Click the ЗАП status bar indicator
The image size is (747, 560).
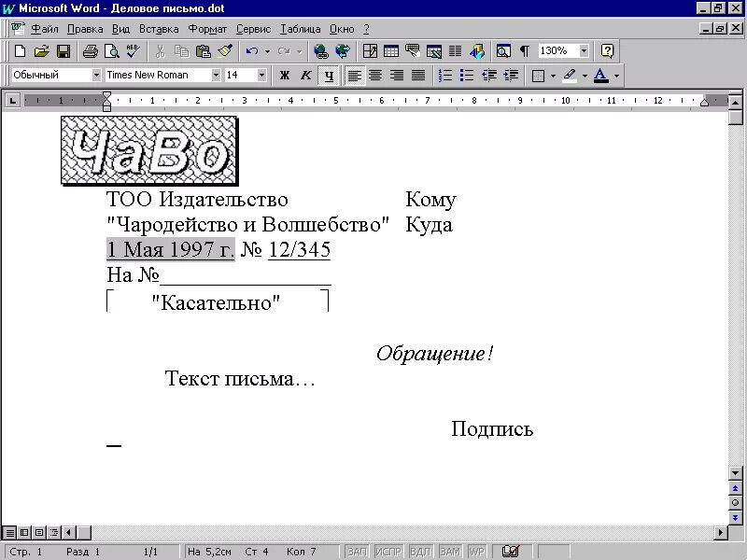[x=358, y=552]
